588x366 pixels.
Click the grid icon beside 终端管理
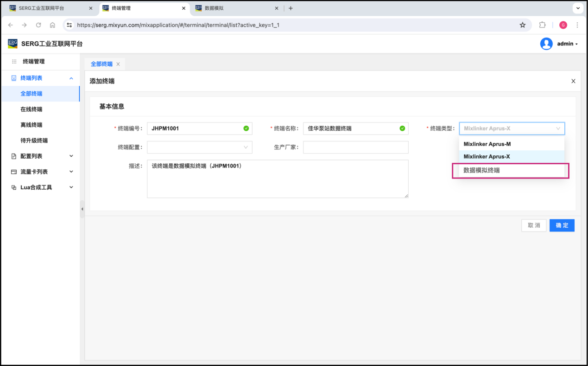coord(14,61)
